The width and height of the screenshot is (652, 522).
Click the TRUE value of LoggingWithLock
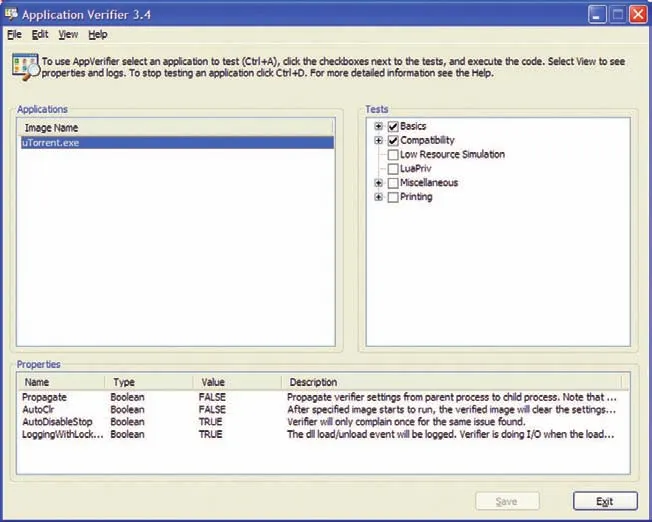tap(210, 434)
